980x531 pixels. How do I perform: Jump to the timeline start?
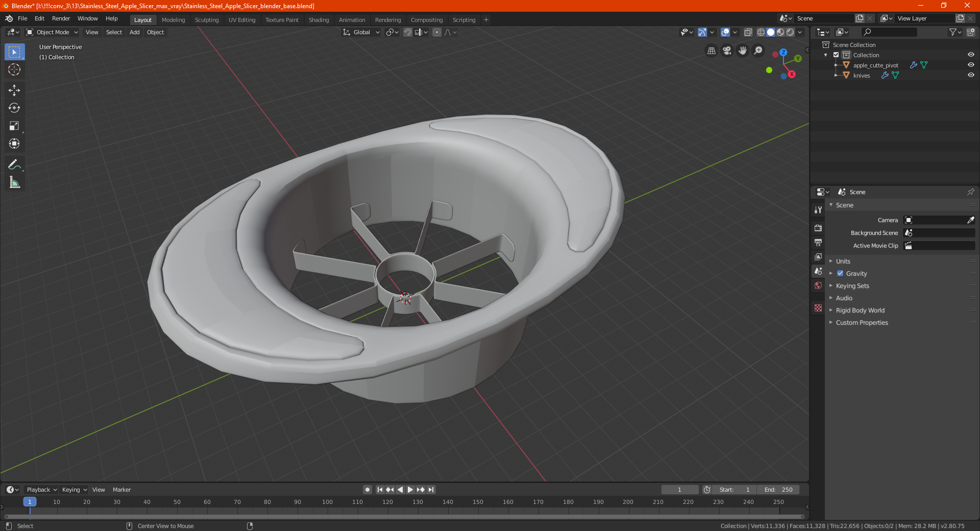point(380,490)
